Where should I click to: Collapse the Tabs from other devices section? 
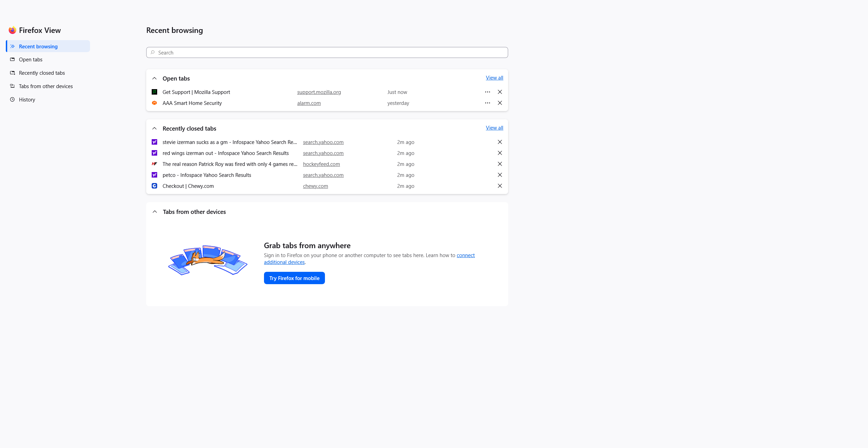pos(155,212)
